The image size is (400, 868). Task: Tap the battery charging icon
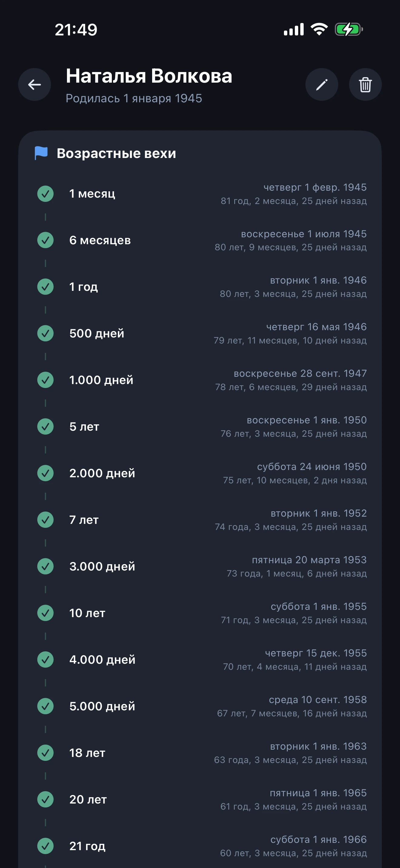(349, 30)
